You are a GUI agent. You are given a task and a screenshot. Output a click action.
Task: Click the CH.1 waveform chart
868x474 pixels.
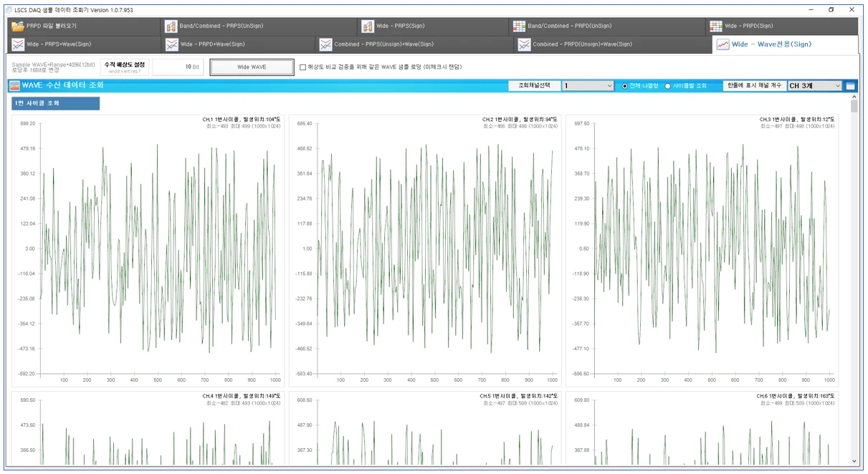[x=148, y=251]
